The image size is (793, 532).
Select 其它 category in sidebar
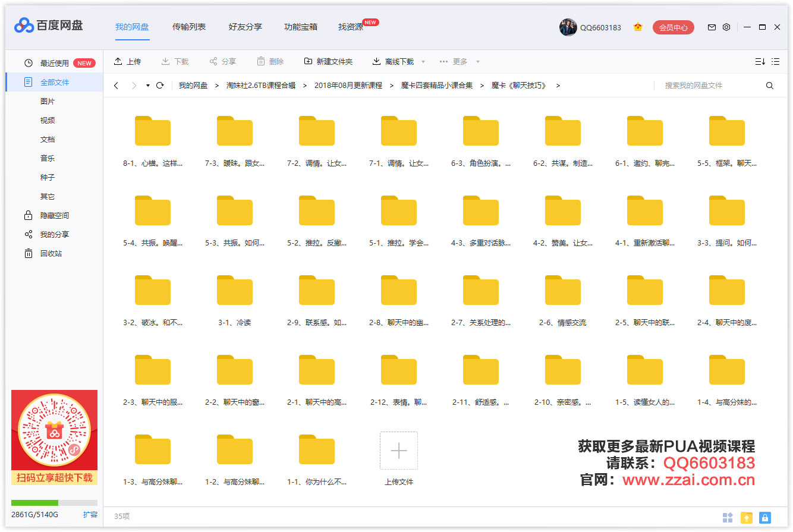[48, 196]
